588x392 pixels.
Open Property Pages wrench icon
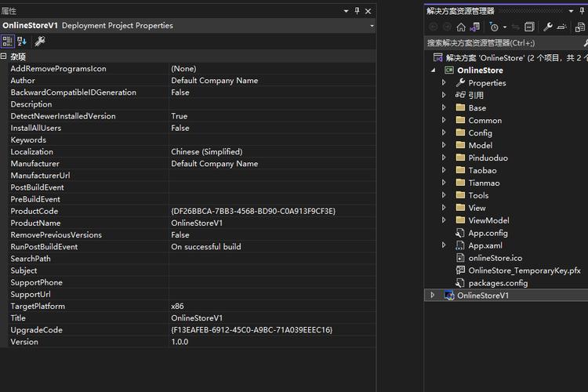[40, 41]
